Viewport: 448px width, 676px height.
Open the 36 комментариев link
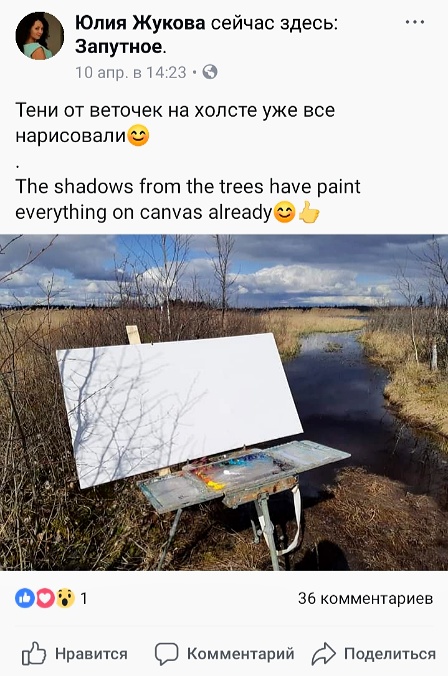pyautogui.click(x=365, y=598)
